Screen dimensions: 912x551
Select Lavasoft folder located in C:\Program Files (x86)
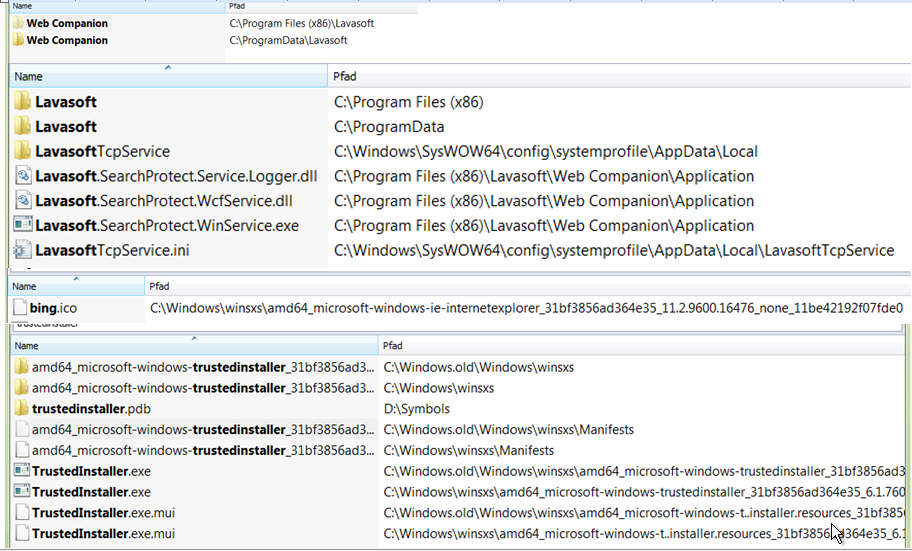pos(66,102)
